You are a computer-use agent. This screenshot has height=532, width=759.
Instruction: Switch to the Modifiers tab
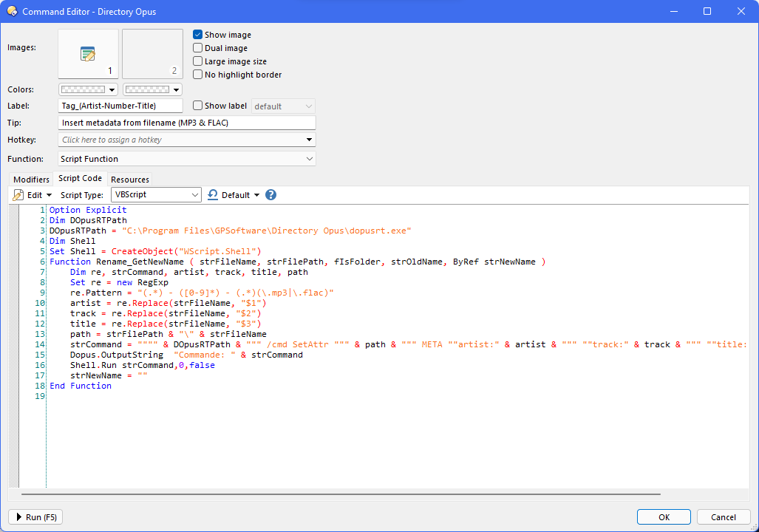pos(32,180)
